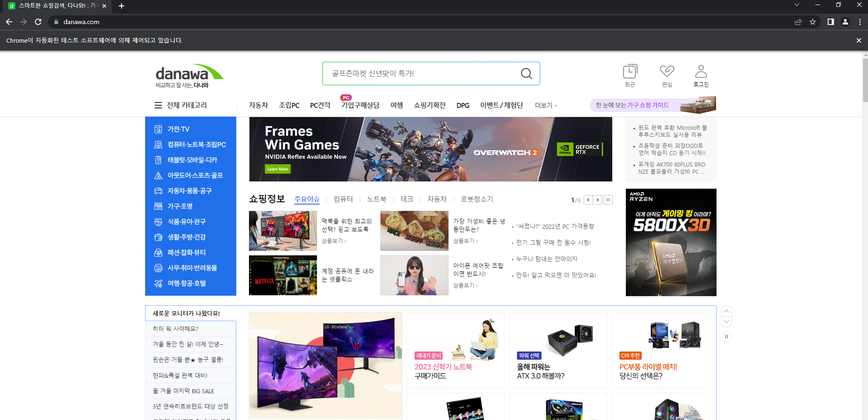Bookmark this page with the star icon
The height and width of the screenshot is (420, 868).
[x=813, y=22]
